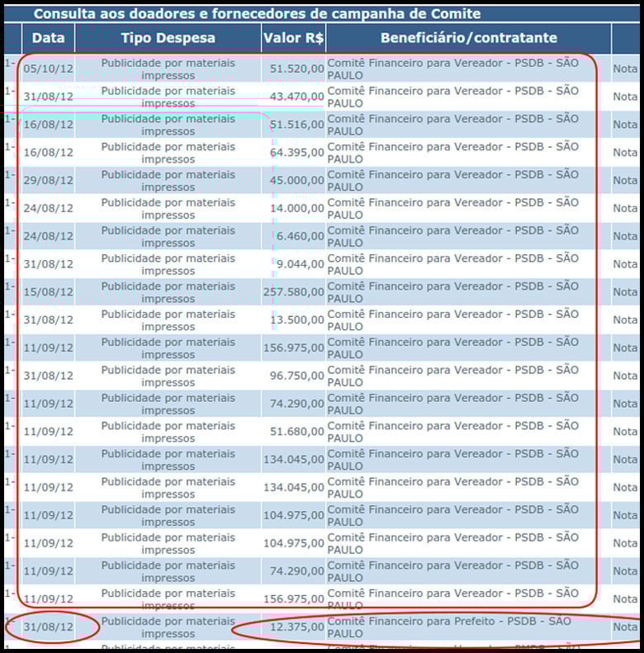
Task: Select the value 257.580,00
Action: pyautogui.click(x=294, y=292)
